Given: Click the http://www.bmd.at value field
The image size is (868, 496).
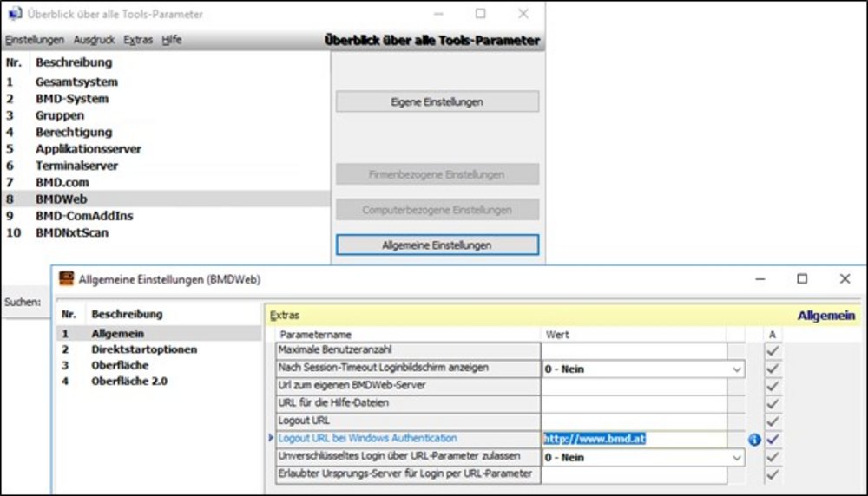Looking at the screenshot, I should pos(635,439).
